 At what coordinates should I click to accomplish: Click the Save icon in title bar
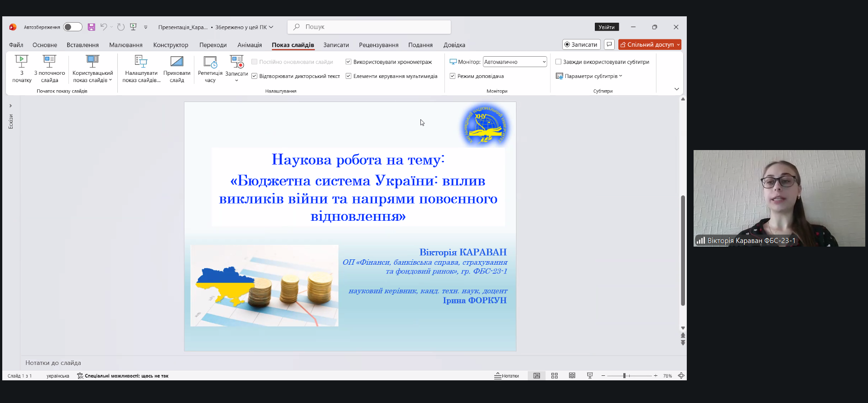coord(92,27)
